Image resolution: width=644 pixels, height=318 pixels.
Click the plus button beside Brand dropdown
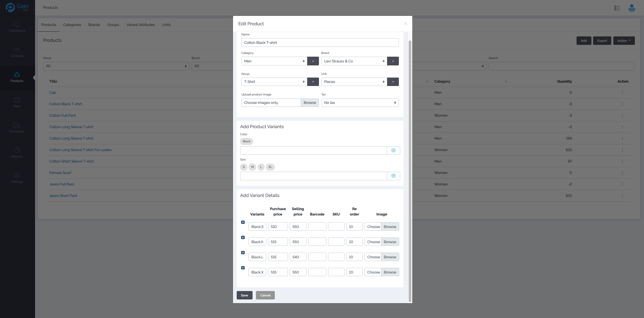tap(393, 61)
